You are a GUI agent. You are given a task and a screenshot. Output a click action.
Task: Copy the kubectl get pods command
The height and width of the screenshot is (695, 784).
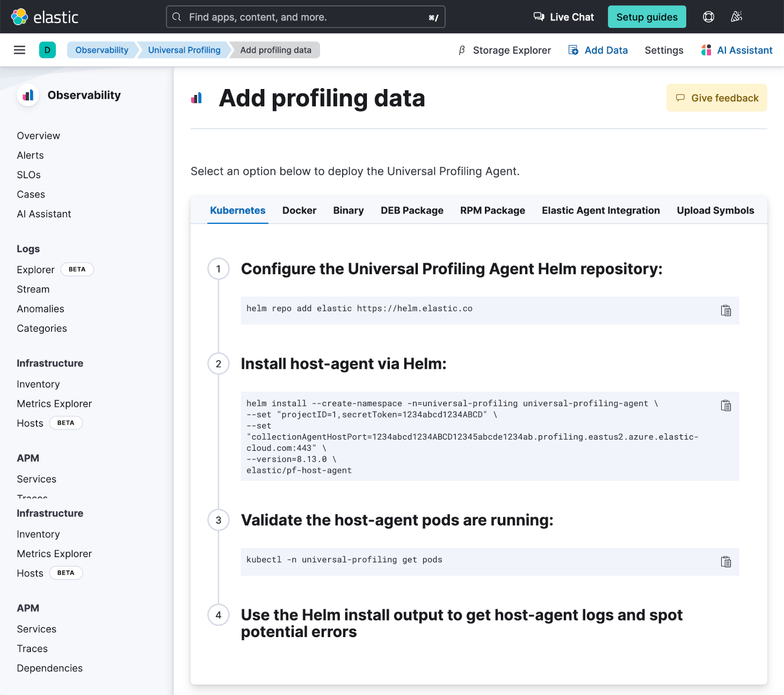tap(726, 562)
